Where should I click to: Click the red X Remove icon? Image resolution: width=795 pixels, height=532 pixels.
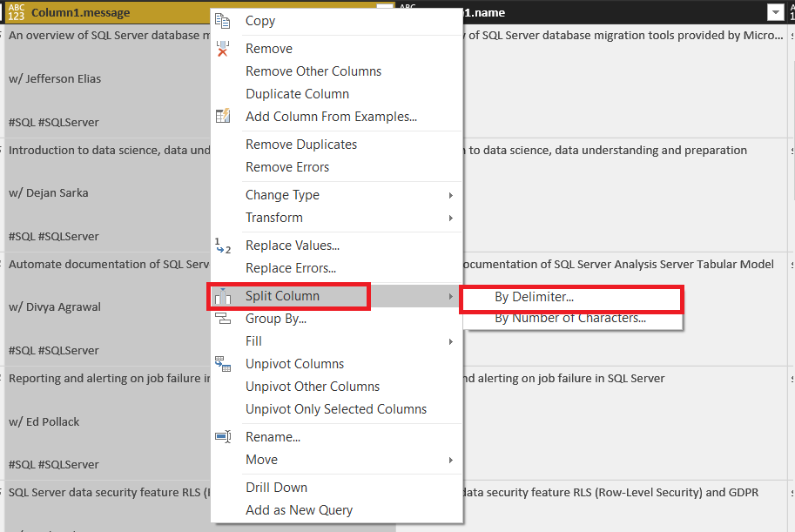click(223, 49)
